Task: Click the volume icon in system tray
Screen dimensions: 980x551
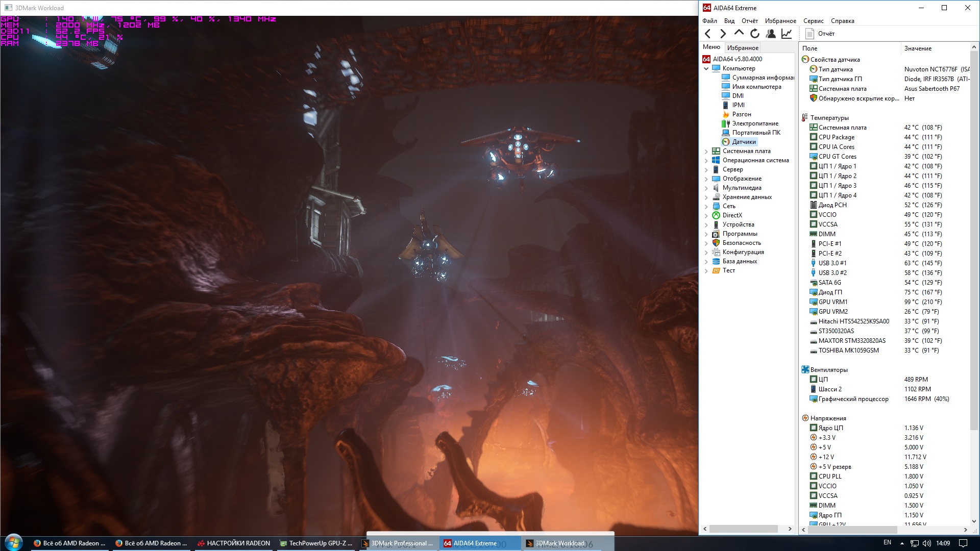Action: click(927, 543)
